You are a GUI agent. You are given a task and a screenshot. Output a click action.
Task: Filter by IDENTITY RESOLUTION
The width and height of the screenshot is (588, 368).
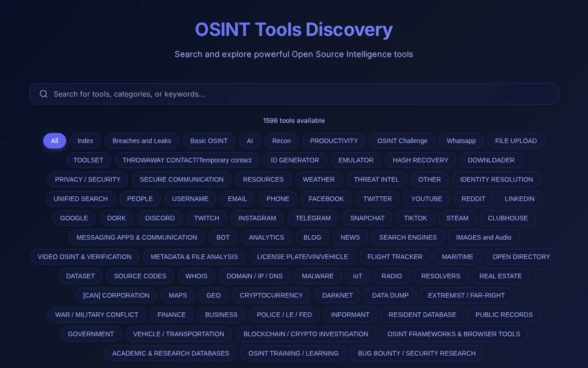click(x=497, y=179)
